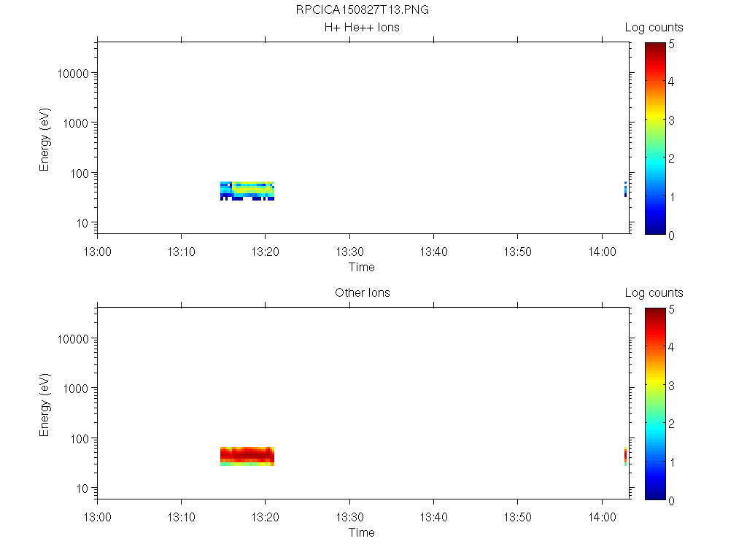The height and width of the screenshot is (560, 747).
Task: Click the blue-green data patch in H+ He++ Ions plot
Action: tap(247, 191)
